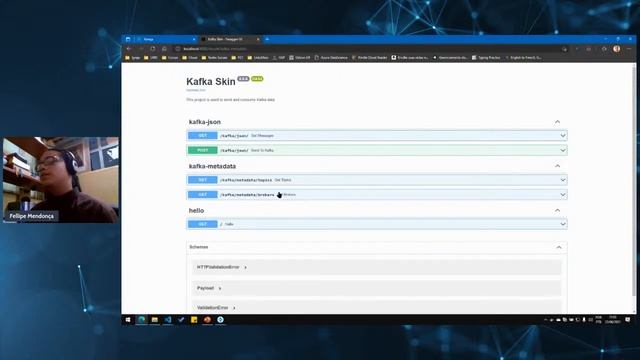Open the yellow Sticky Notes taskbar icon
Screen dimensions: 640x360
(x=194, y=320)
